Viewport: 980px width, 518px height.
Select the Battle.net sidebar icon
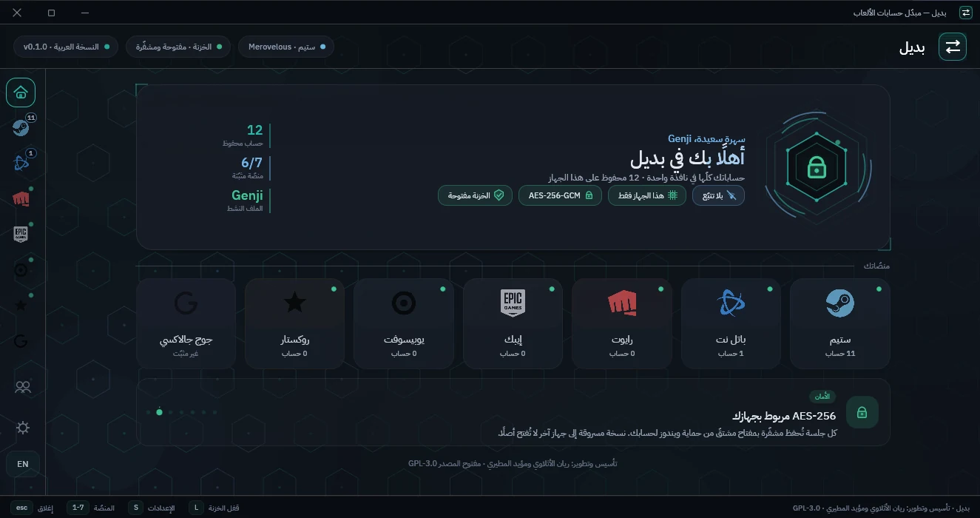click(x=21, y=164)
